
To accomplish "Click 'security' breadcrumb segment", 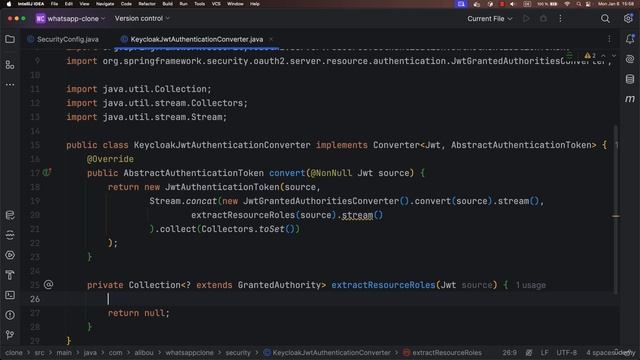I will [x=238, y=352].
